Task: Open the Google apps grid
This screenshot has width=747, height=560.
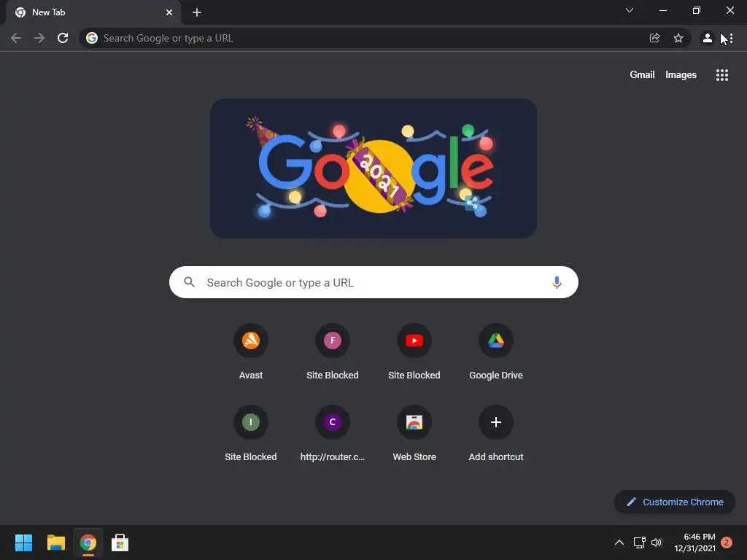Action: click(x=722, y=75)
